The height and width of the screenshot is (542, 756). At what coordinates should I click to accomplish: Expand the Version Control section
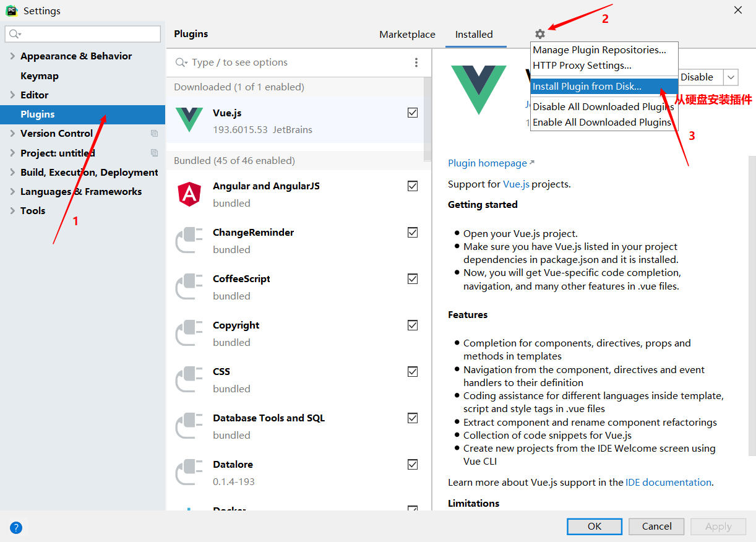tap(12, 134)
